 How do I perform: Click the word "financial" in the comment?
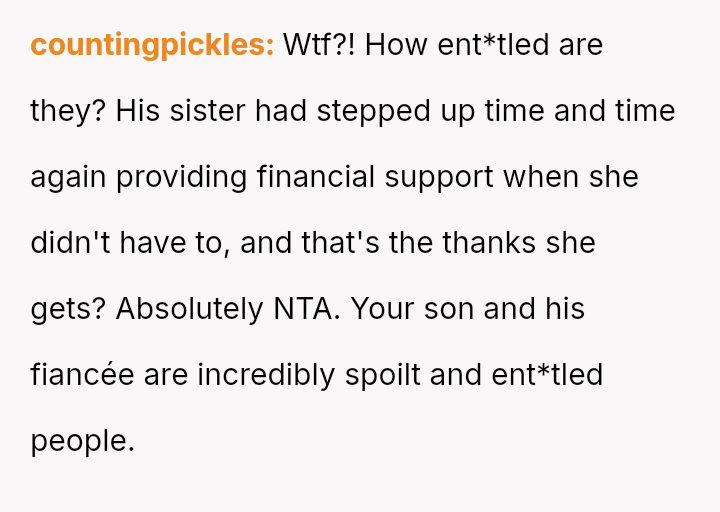click(x=311, y=177)
